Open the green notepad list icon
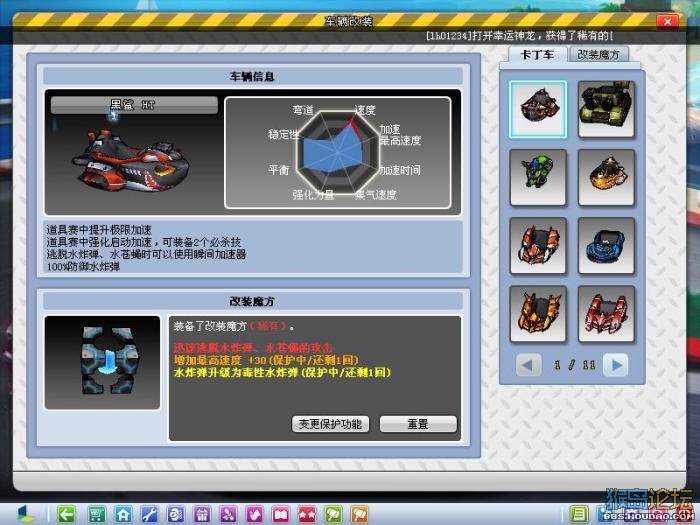Viewport: 700px width, 525px height. click(579, 515)
